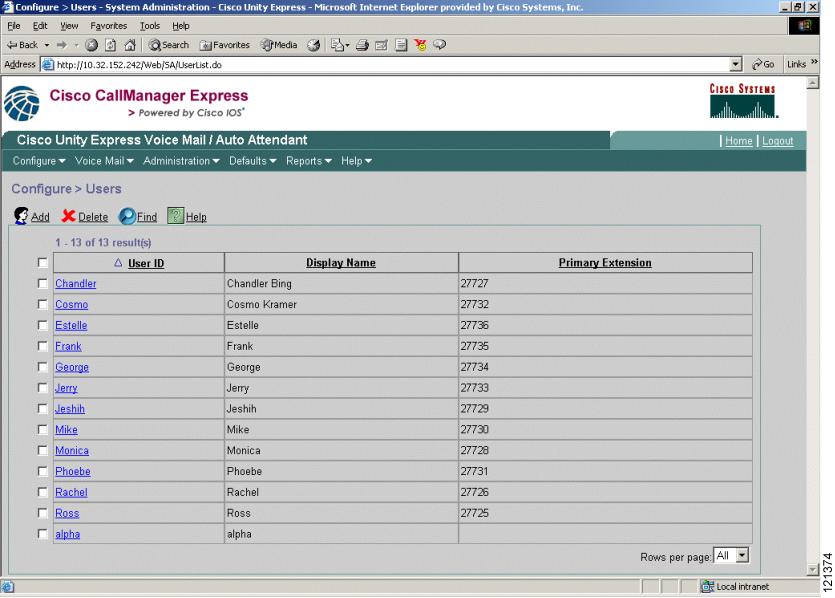Click the page scrollbar up arrow

point(813,83)
